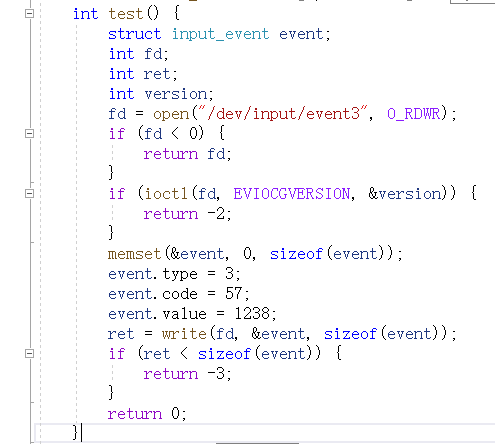Click the memset function name
Viewport: 495px width, 444px height.
coord(135,254)
